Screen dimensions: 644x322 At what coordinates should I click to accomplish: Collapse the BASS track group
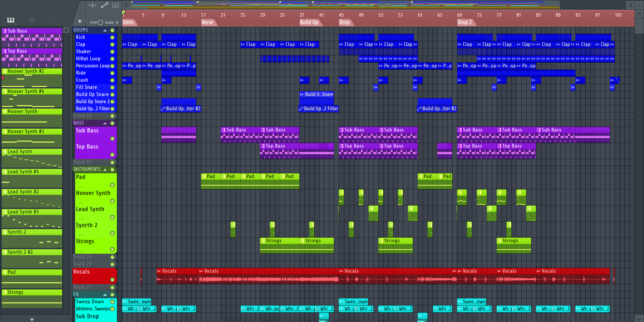[105, 123]
